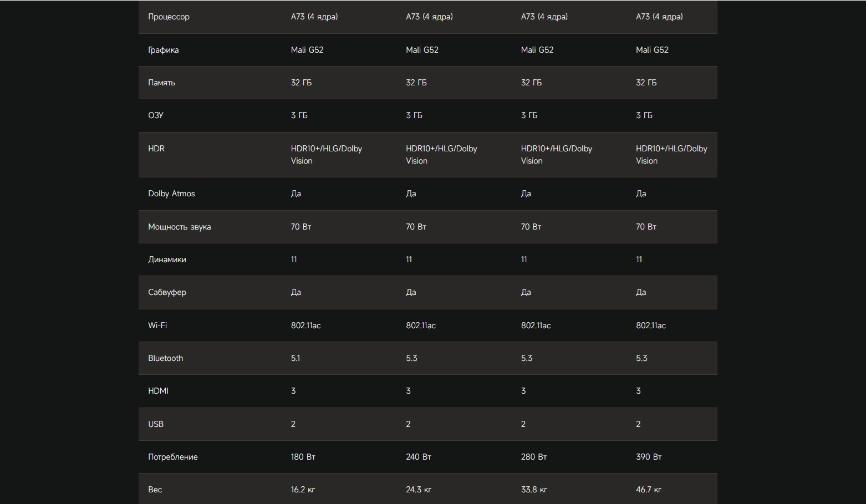Select the Динамики row label
Image resolution: width=866 pixels, height=504 pixels.
pos(167,259)
